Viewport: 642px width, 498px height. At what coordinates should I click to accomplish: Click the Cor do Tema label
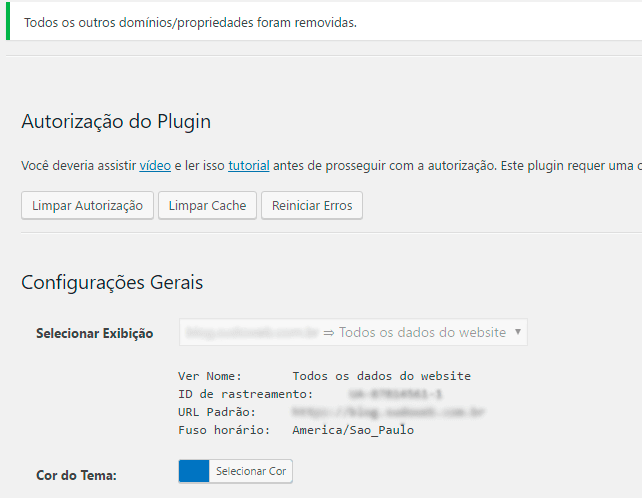(76, 475)
